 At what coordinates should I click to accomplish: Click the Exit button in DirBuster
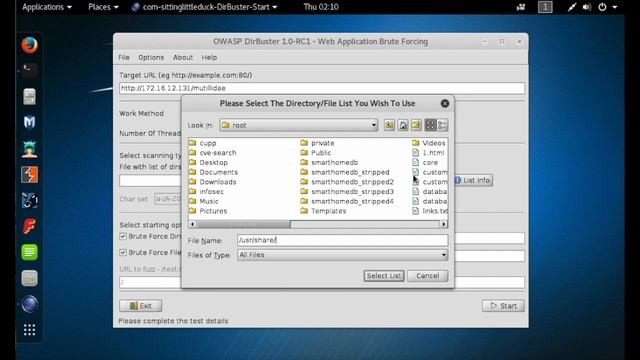(140, 305)
